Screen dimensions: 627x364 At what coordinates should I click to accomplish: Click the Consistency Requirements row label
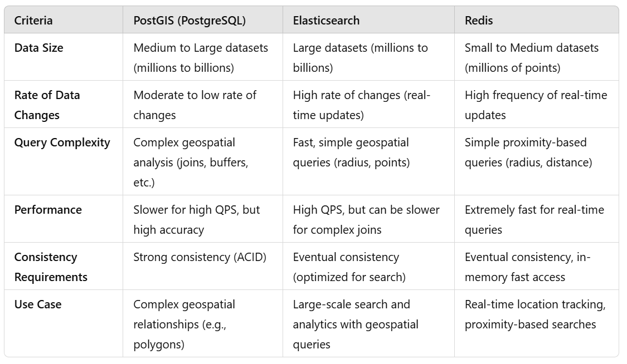pos(51,267)
